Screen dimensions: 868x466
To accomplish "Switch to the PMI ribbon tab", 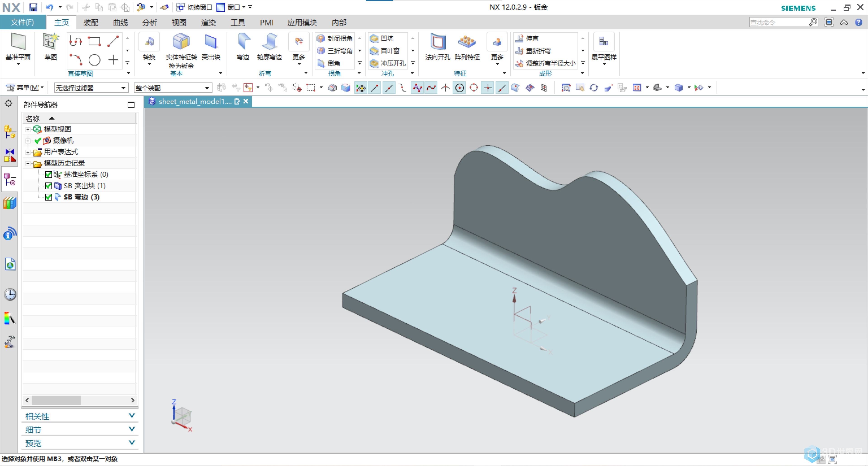I will pos(266,22).
